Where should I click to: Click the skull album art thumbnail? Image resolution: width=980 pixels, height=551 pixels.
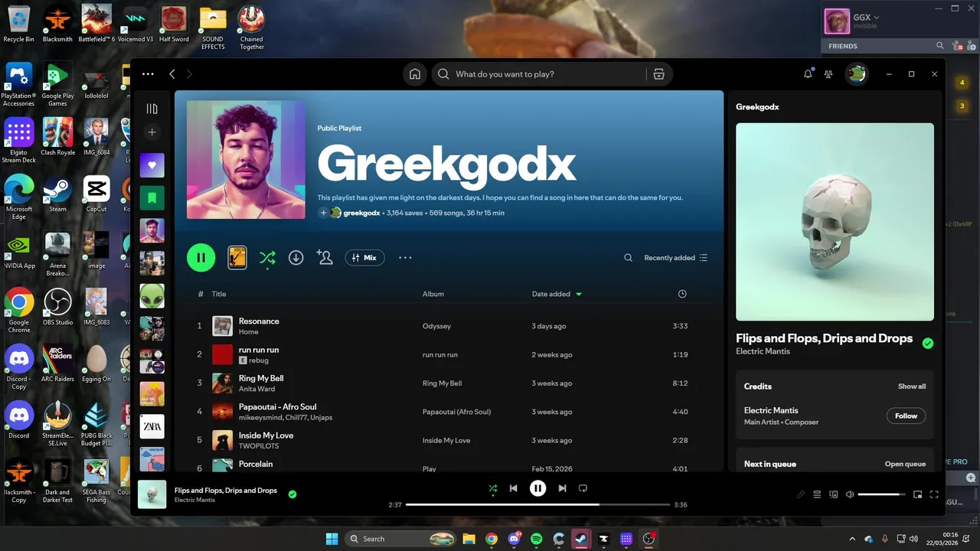click(152, 494)
